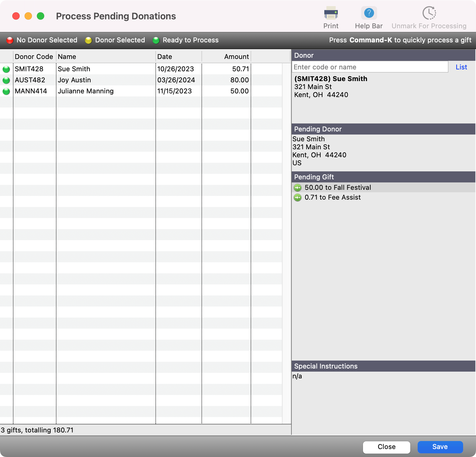Sort list by Date column header
476x457 pixels.
178,57
